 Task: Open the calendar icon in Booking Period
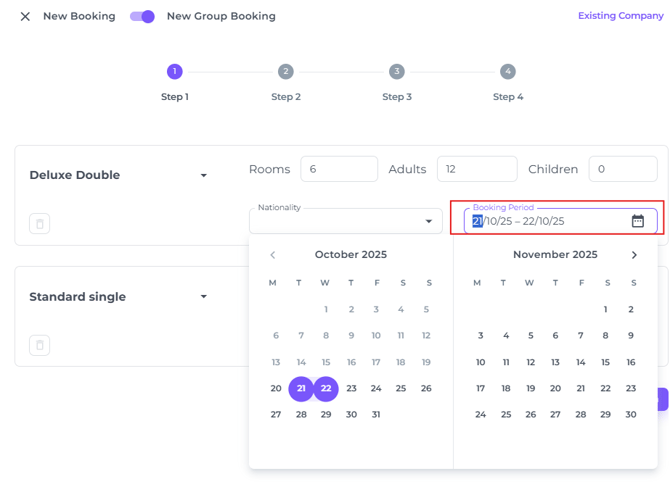pyautogui.click(x=637, y=221)
